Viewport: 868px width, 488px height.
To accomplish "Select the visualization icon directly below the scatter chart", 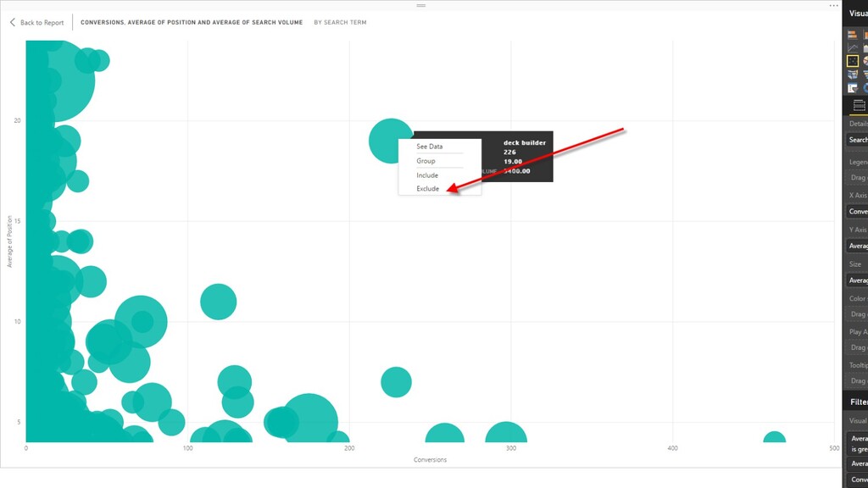I will 853,75.
